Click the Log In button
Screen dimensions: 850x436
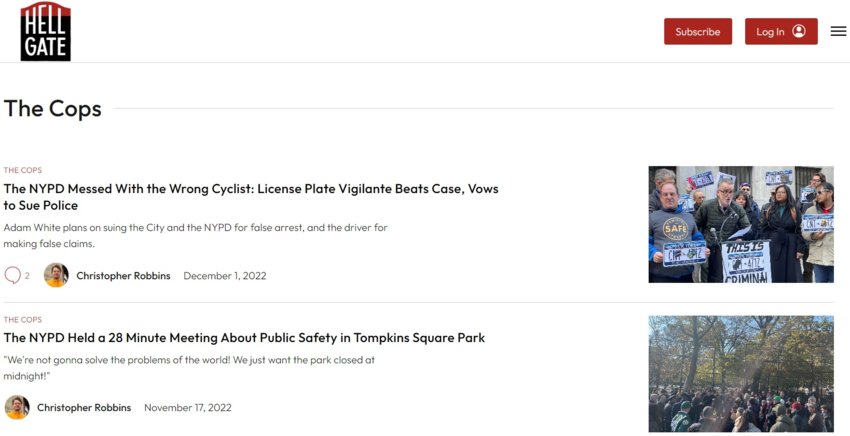781,31
